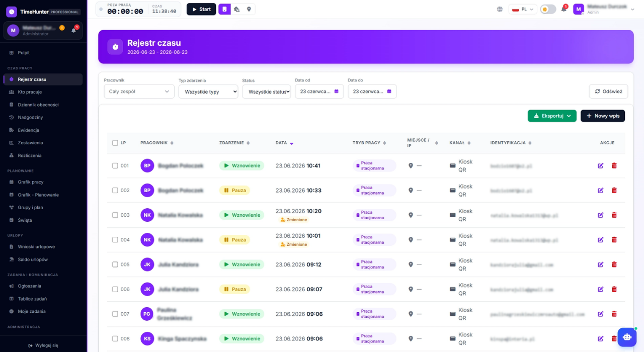Delete entry in row 003
Screen dimensions: 644x352
point(614,215)
